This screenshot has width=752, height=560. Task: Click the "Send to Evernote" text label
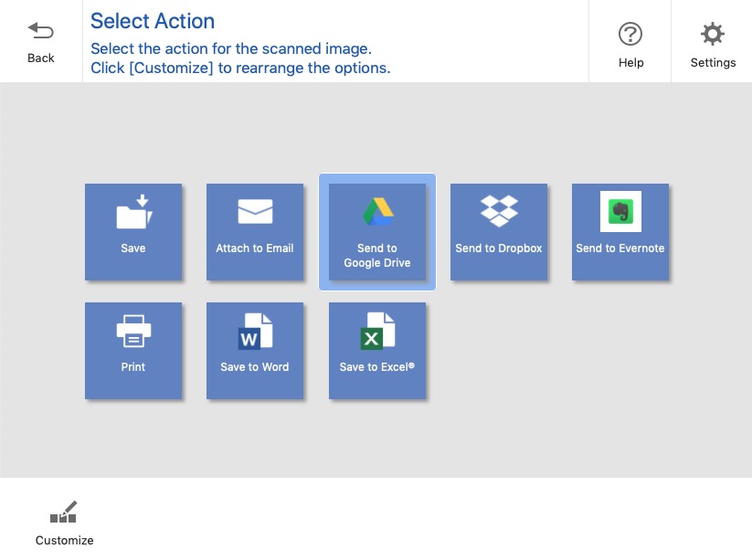pos(620,248)
